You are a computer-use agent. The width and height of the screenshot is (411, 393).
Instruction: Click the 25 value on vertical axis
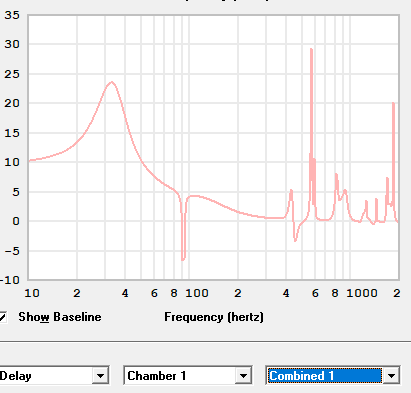12,74
